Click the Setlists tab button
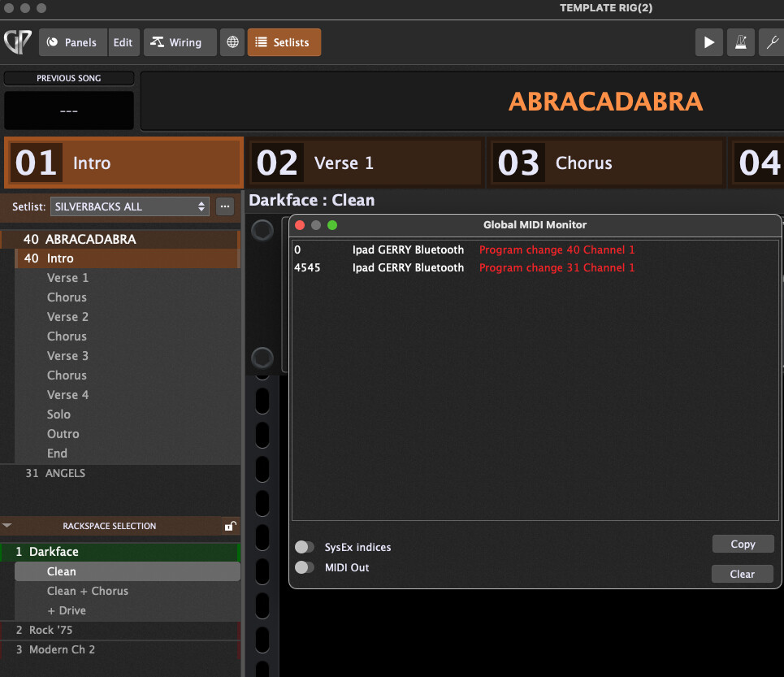784x677 pixels. (284, 42)
